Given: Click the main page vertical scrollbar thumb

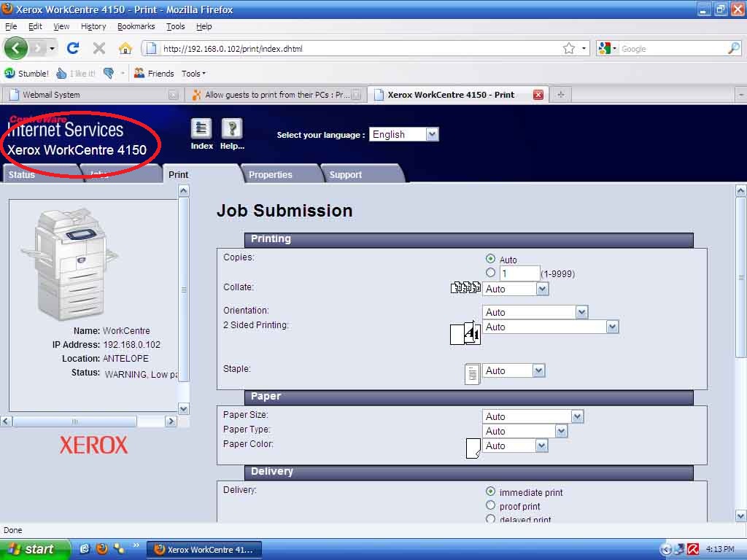Looking at the screenshot, I should tap(740, 278).
